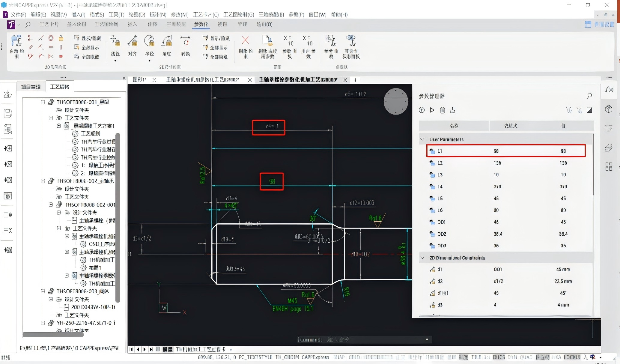
Task: Switch to the 输出(O) ribbon tab
Action: click(264, 24)
